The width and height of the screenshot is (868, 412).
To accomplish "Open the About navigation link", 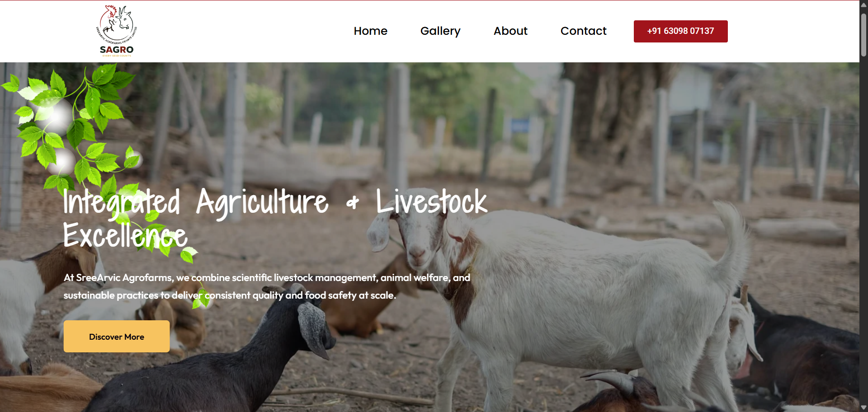I will pyautogui.click(x=510, y=31).
